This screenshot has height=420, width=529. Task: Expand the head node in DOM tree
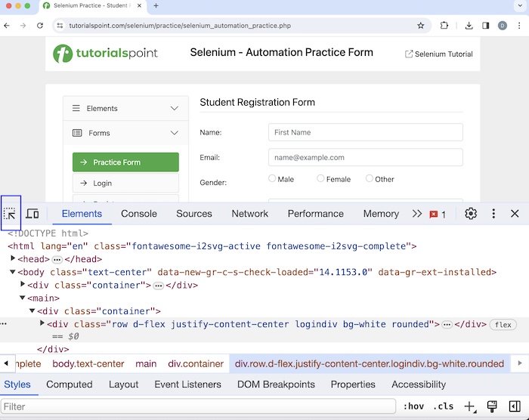[x=13, y=259]
